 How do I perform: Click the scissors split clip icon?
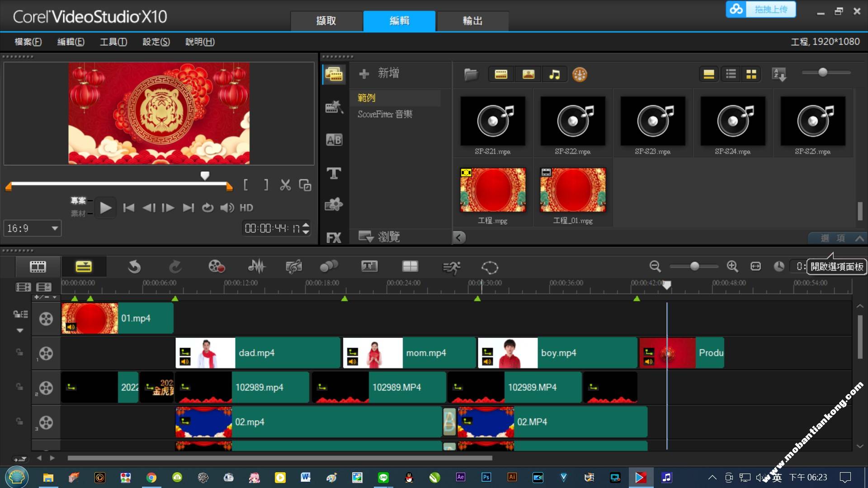285,185
